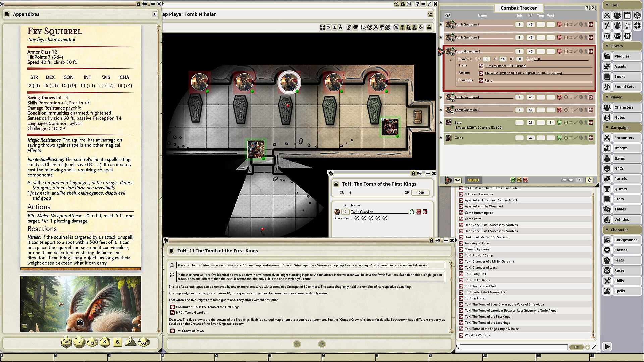Click the red friend-or-foe face filter

coord(525,180)
